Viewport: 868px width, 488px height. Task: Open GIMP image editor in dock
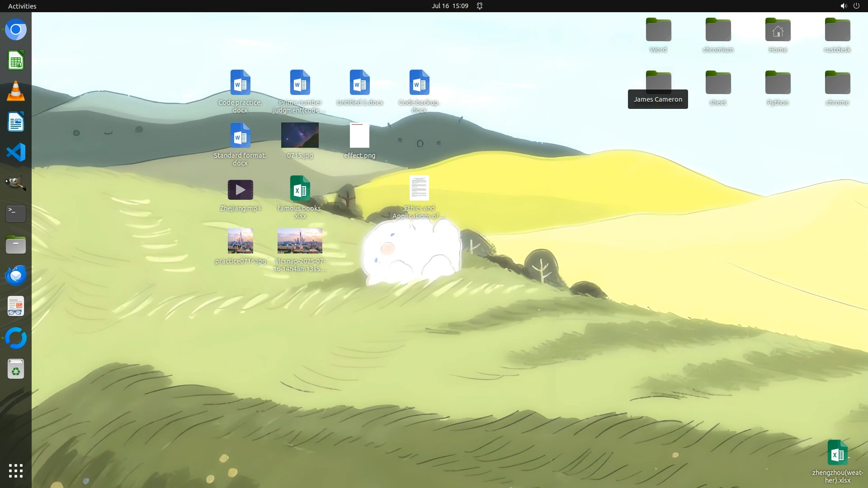16,183
